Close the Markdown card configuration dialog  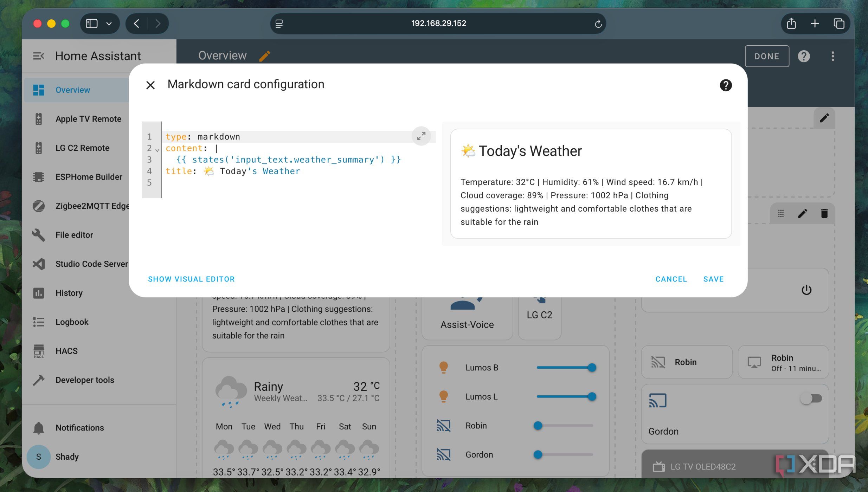(x=150, y=85)
